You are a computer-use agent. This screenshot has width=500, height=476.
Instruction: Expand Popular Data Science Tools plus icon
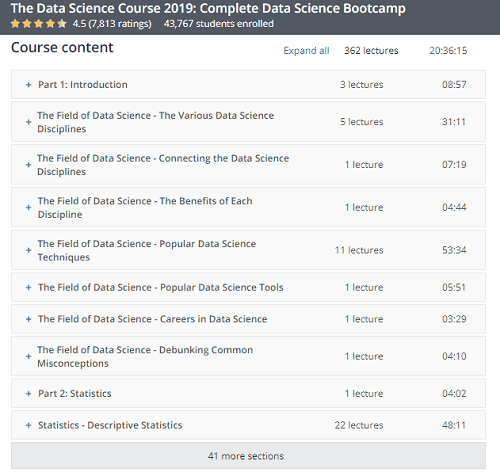(x=29, y=287)
